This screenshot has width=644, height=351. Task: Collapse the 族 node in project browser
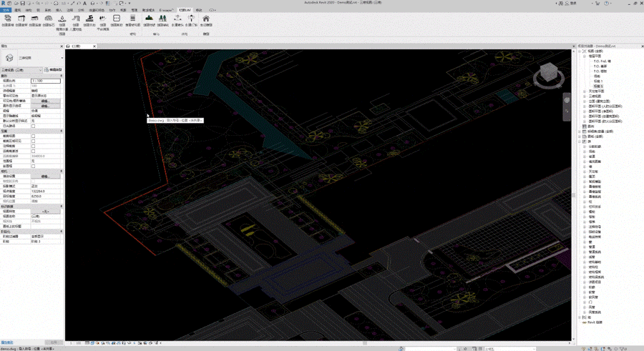pyautogui.click(x=580, y=142)
